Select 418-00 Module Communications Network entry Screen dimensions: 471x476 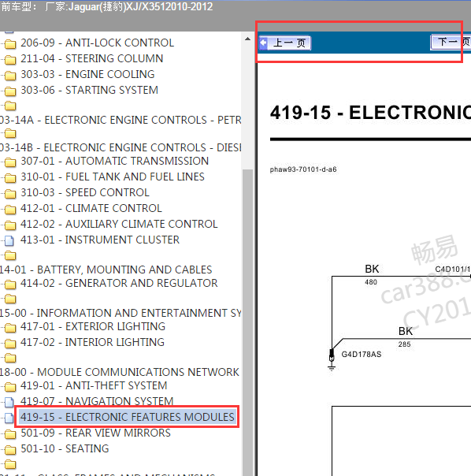[120, 372]
